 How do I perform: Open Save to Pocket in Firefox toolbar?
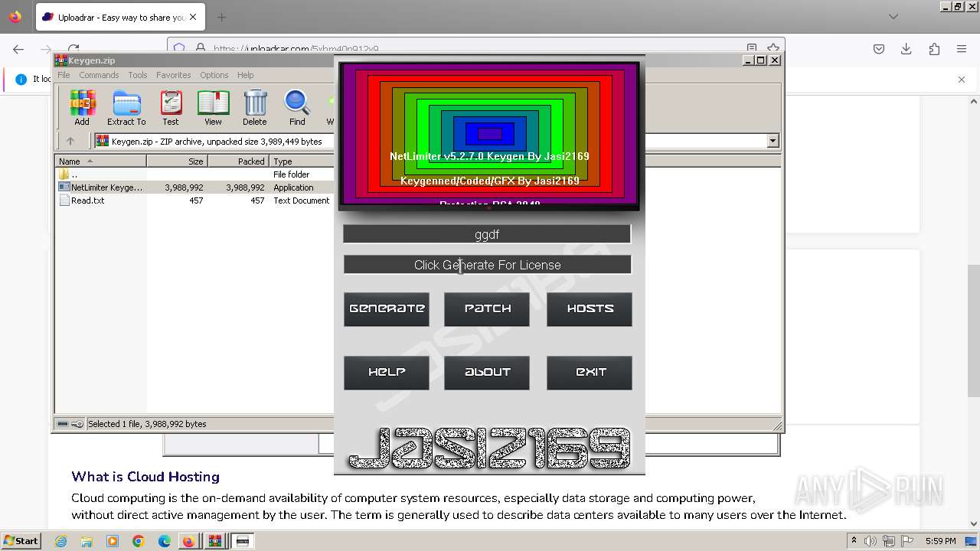point(879,49)
